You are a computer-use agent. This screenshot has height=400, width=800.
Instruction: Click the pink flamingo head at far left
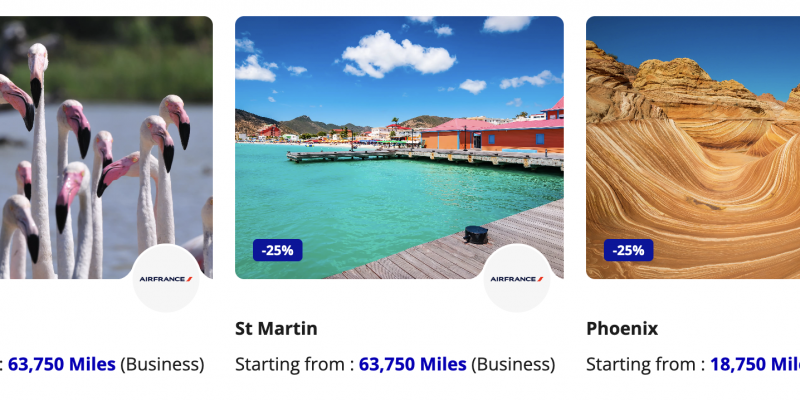[14, 98]
